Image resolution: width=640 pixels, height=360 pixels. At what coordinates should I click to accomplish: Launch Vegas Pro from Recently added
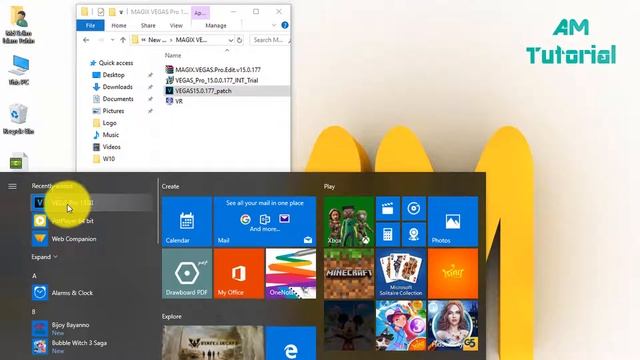(92, 202)
